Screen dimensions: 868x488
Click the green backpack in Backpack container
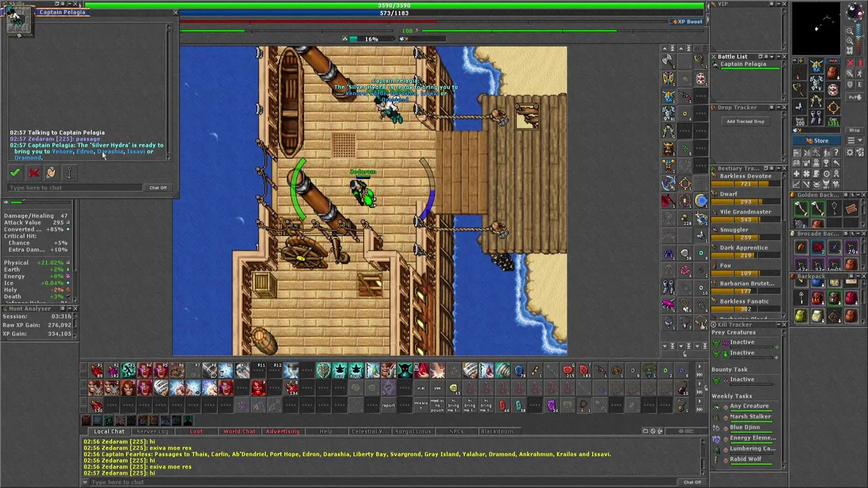click(801, 316)
